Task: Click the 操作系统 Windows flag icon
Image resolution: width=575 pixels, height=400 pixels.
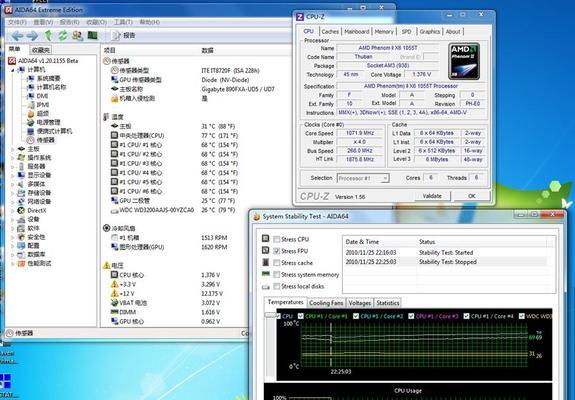Action: point(21,158)
